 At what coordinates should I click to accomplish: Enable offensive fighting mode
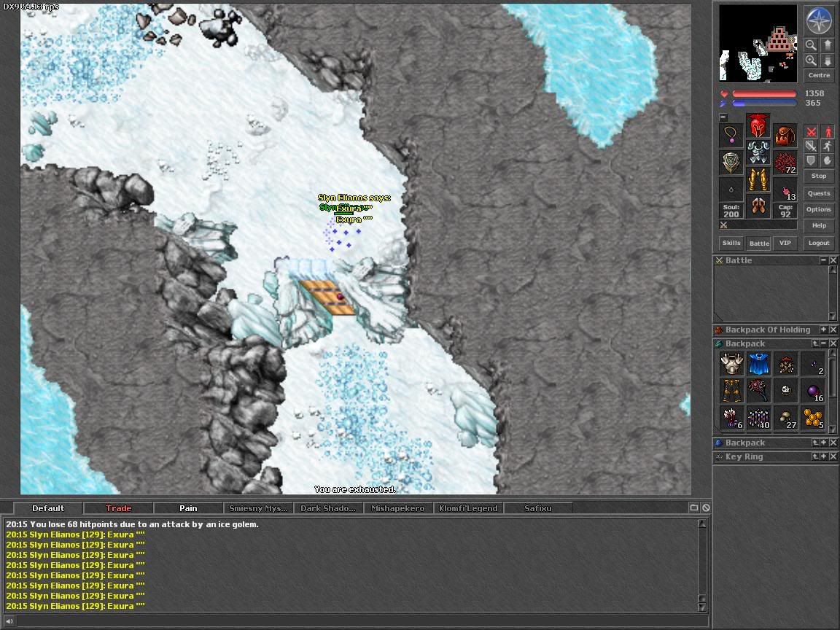[811, 132]
